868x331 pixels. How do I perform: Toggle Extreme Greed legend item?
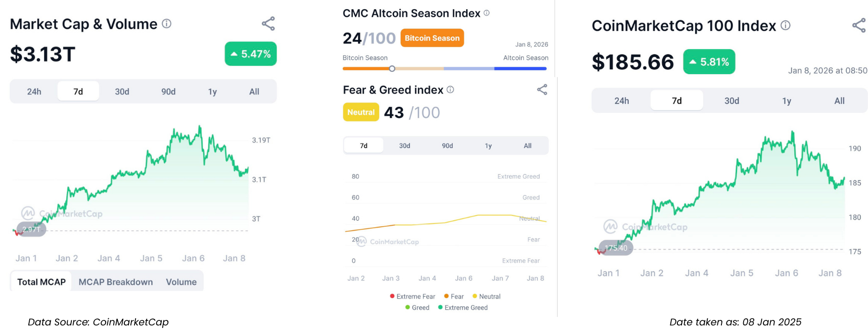pyautogui.click(x=463, y=308)
